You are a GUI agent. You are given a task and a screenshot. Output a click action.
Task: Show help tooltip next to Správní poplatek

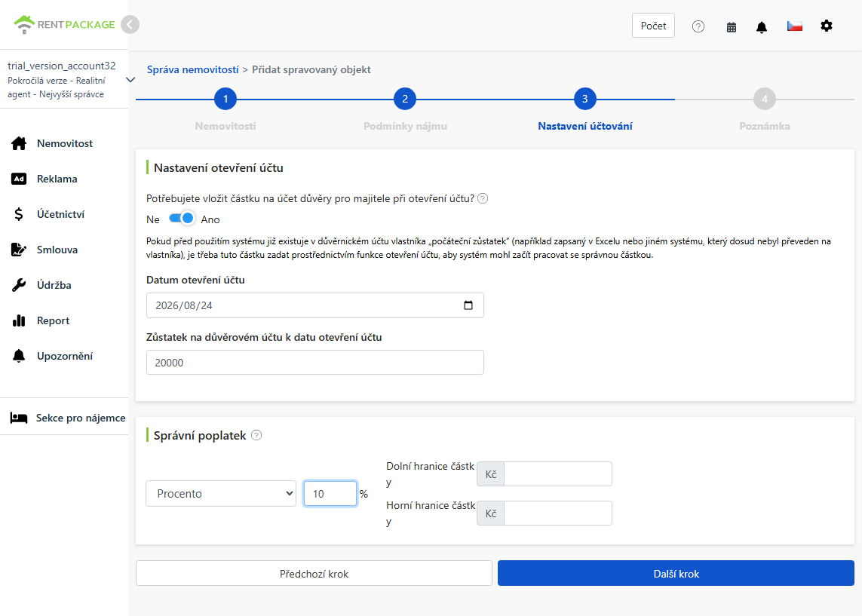(256, 435)
